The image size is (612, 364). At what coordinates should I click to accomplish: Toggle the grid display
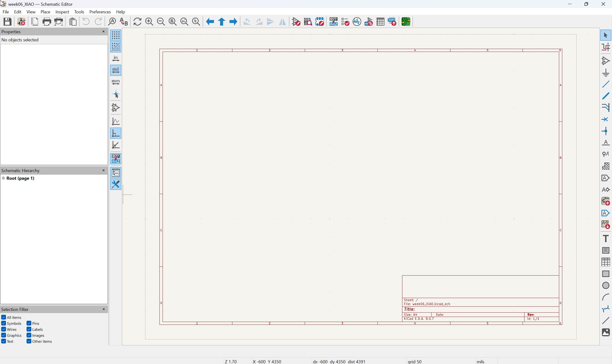(115, 35)
